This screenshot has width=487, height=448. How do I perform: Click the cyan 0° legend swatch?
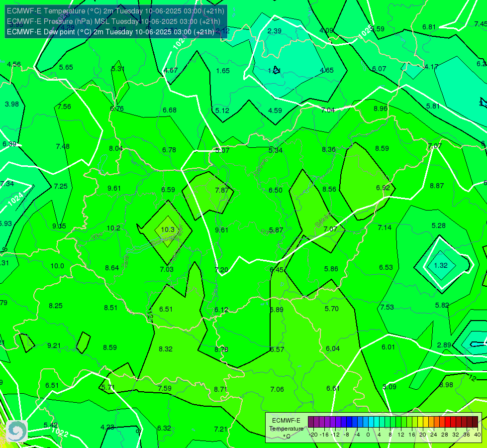click(x=371, y=422)
